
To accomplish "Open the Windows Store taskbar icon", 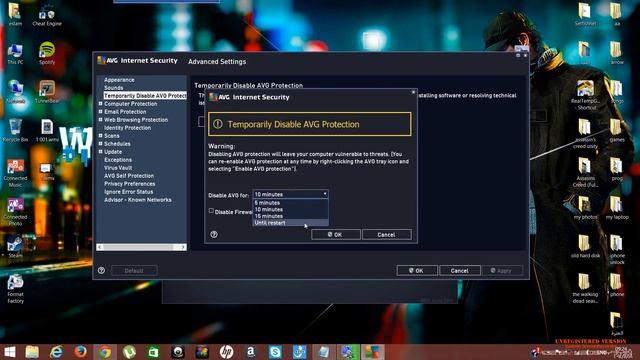I will (153, 352).
